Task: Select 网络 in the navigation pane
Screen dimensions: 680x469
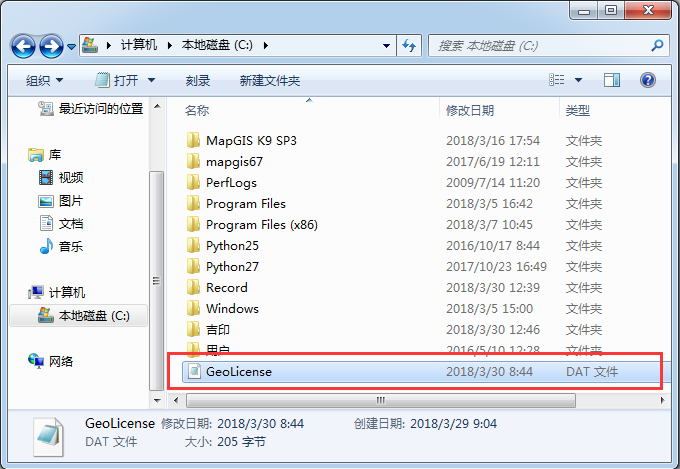Action: point(61,361)
